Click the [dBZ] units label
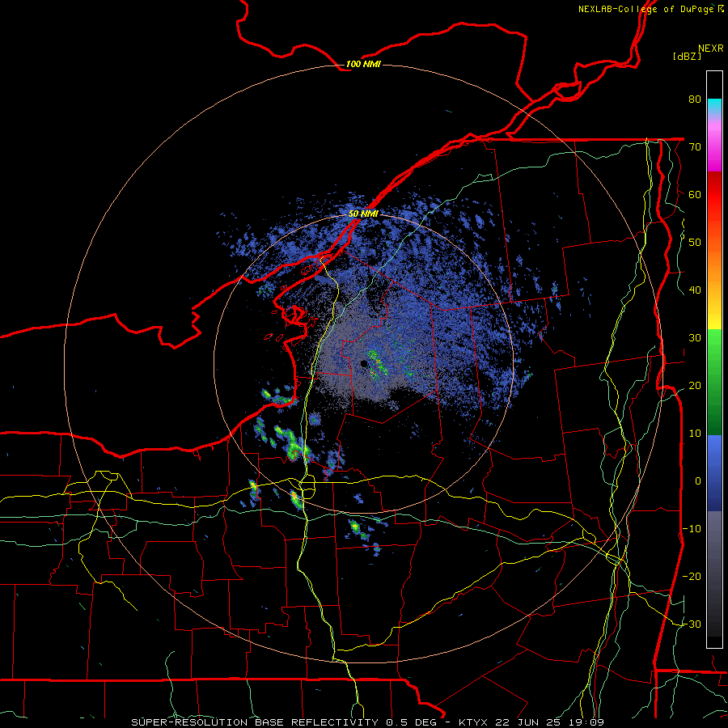 tap(687, 56)
